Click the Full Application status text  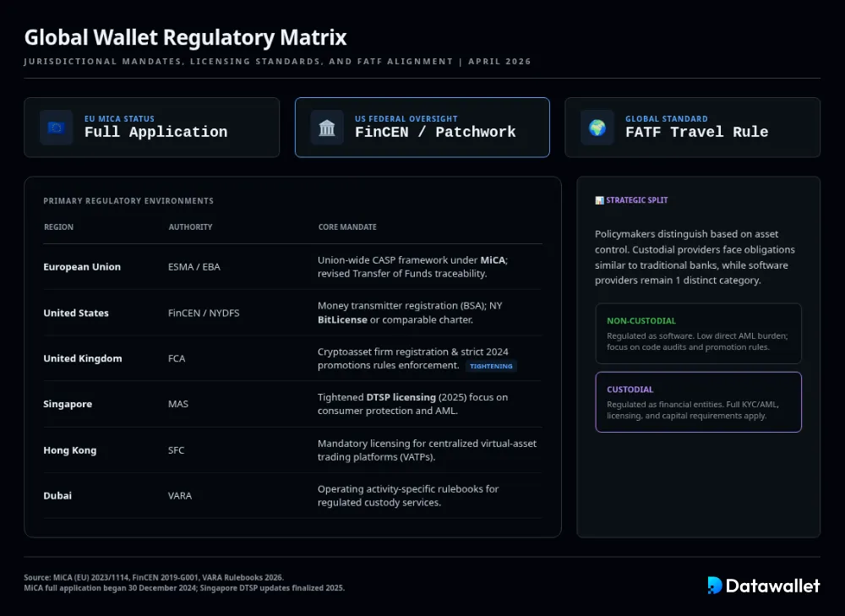(155, 132)
